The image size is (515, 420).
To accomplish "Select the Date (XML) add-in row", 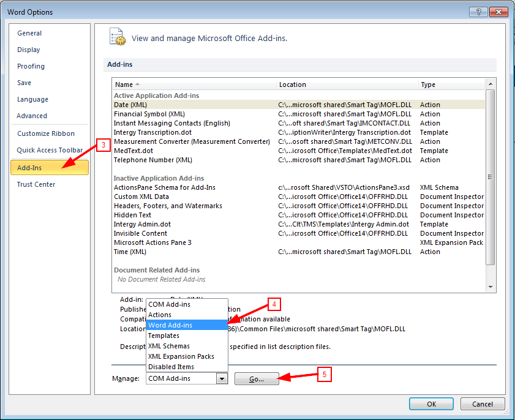I will click(299, 105).
